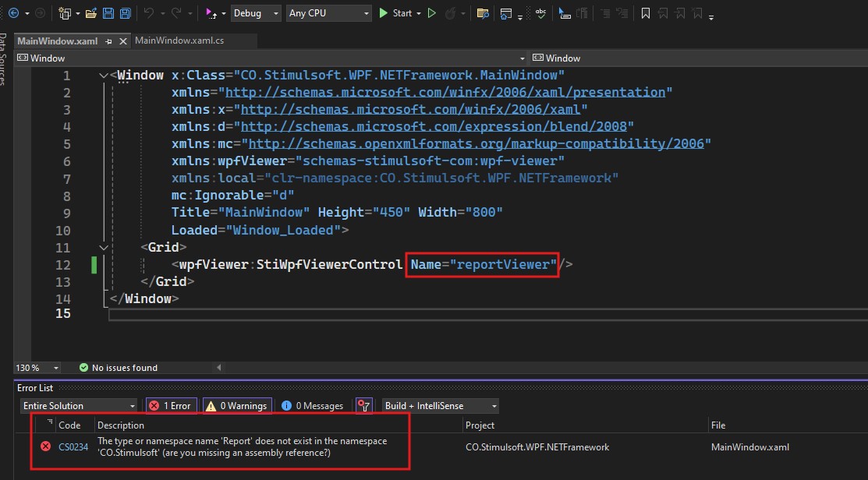Screen dimensions: 868x480
Task: Collapse the Window element at line 1
Action: (104, 76)
